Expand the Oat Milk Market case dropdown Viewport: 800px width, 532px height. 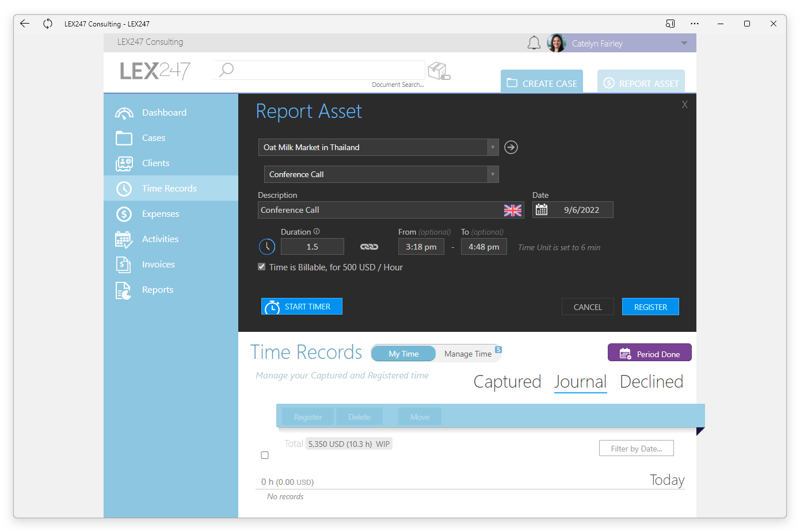pyautogui.click(x=493, y=147)
